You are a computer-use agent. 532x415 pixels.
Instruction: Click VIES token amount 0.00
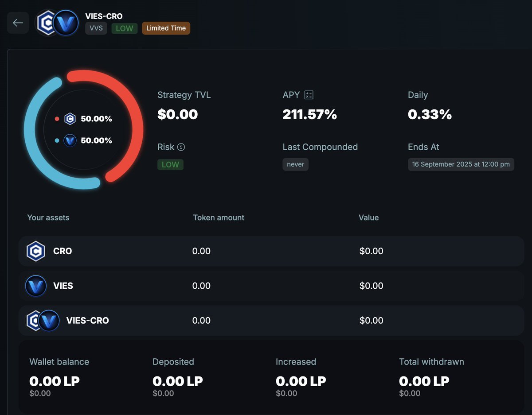click(x=201, y=286)
